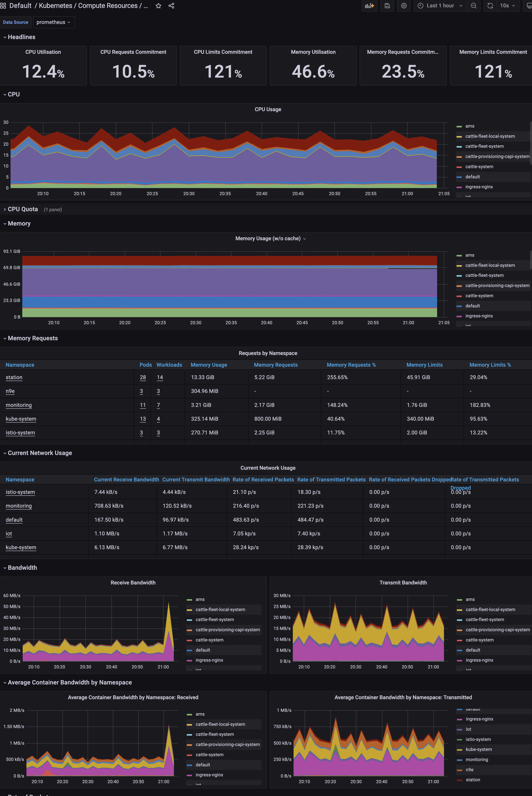The height and width of the screenshot is (796, 532).
Task: Zoom out the time range
Action: coord(474,6)
